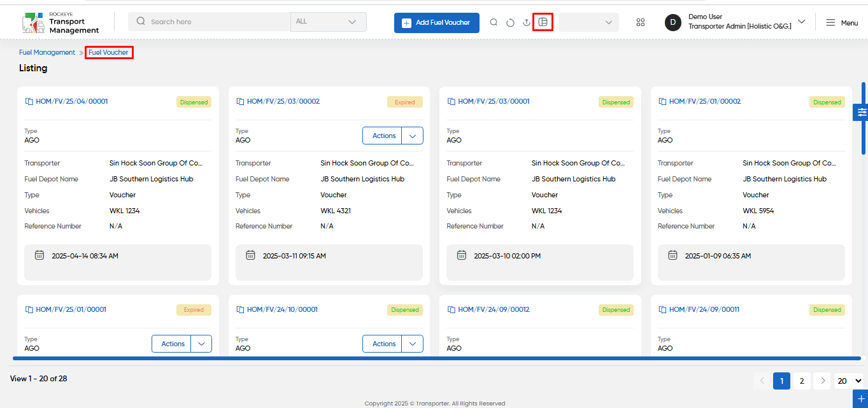
Task: Open the filter sliders side panel
Action: point(861,112)
